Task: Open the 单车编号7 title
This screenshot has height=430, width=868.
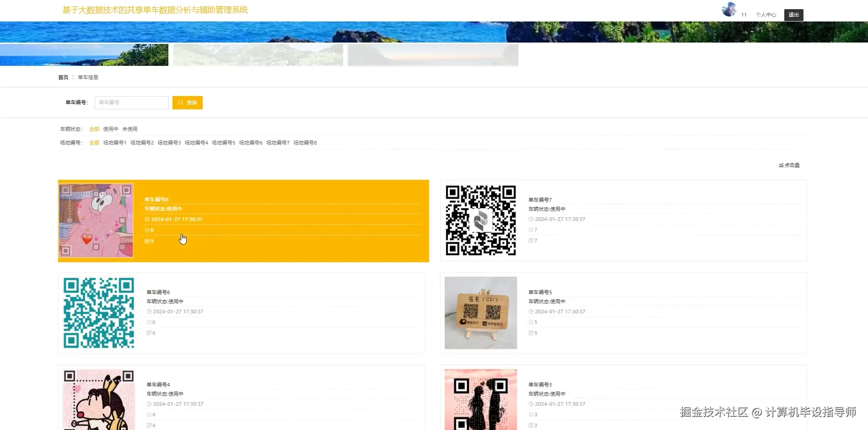Action: (540, 200)
